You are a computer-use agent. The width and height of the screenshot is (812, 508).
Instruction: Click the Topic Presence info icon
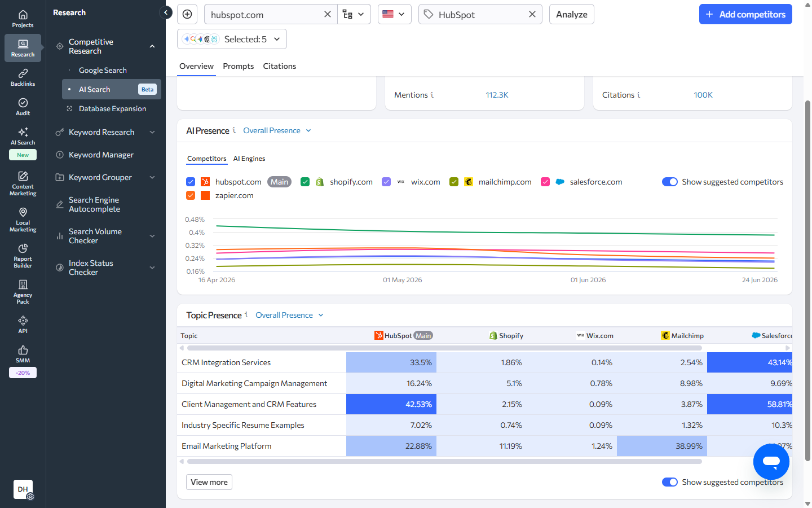(x=246, y=314)
